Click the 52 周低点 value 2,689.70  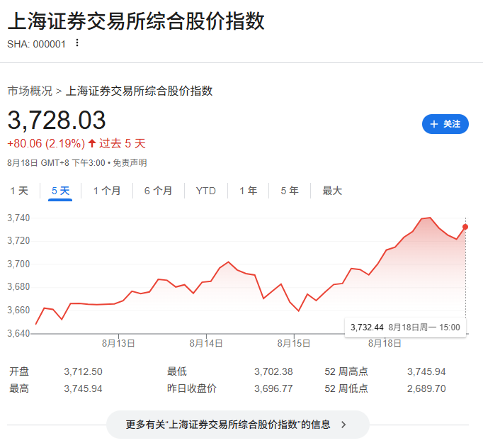[x=426, y=388]
